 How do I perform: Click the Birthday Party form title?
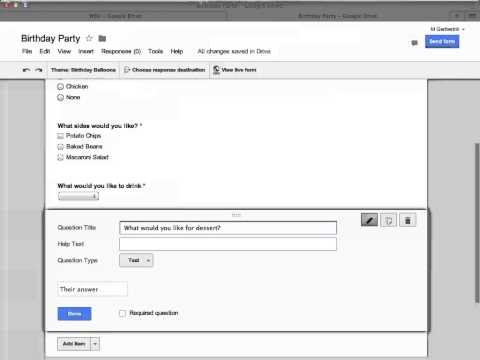pos(51,39)
